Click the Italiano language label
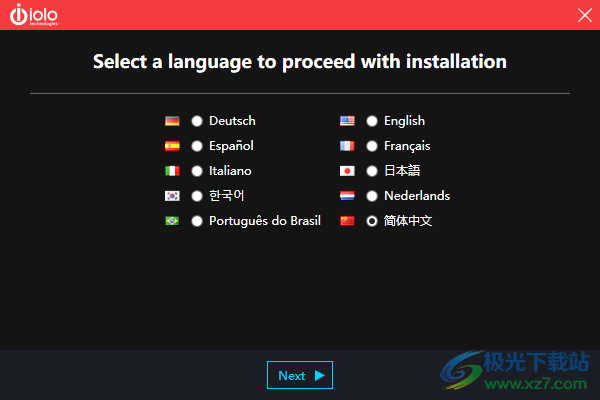The height and width of the screenshot is (400, 600). click(230, 171)
